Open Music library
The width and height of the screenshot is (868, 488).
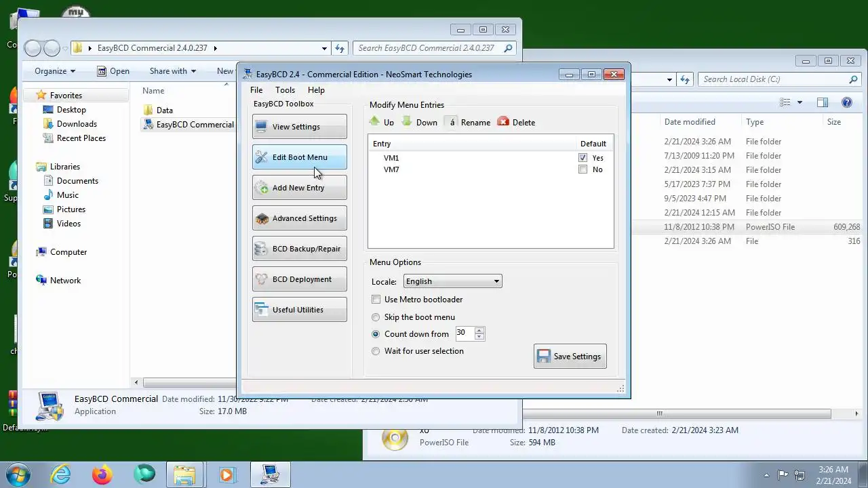click(x=60, y=195)
